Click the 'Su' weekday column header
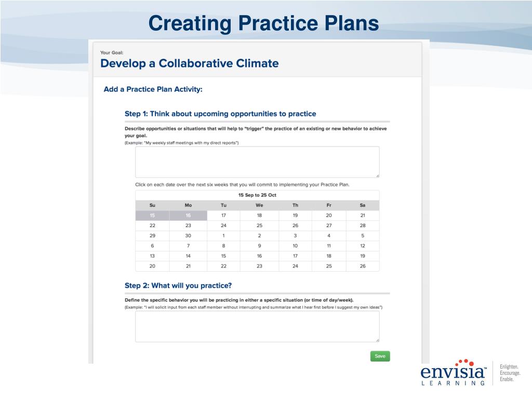 point(152,205)
